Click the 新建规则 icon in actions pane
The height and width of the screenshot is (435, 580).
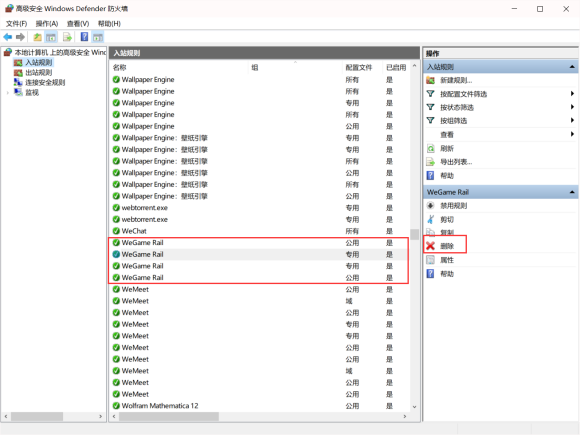click(430, 80)
